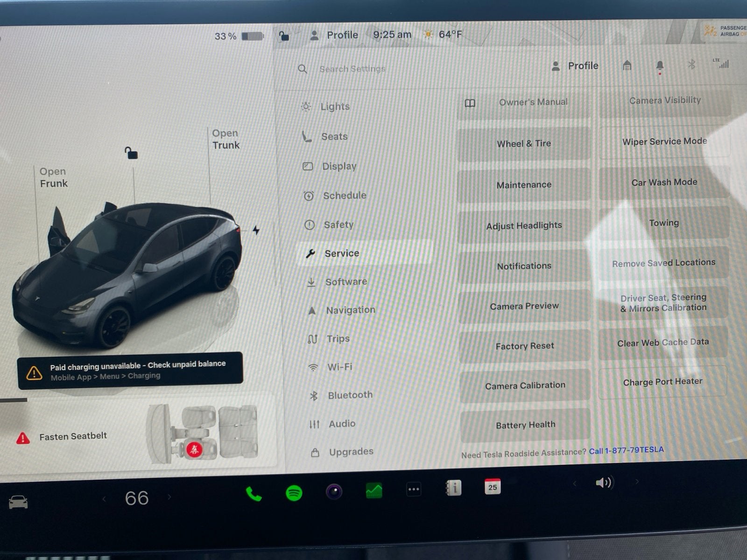Skip forward with the right media chevron
Screen dimensions: 747x560
pos(637,483)
